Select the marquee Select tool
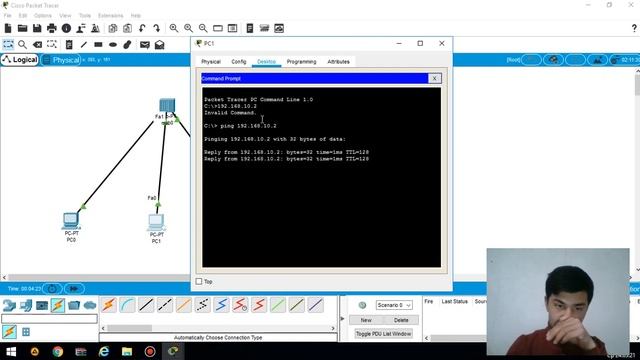Screen dimensions: 640x360 (x=8, y=44)
